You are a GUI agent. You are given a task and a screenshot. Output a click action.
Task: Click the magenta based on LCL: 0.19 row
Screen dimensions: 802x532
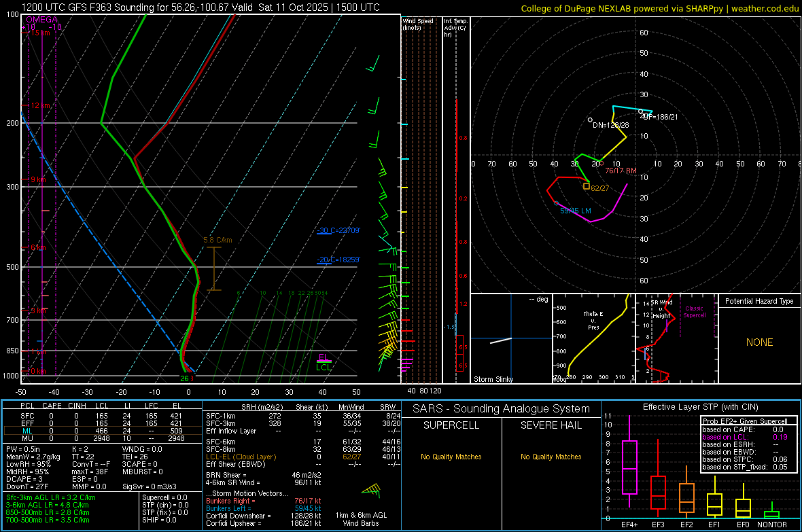pyautogui.click(x=745, y=438)
